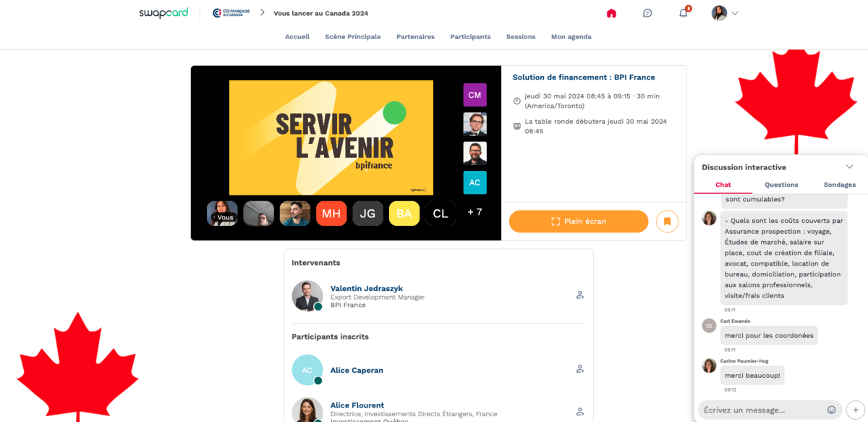Select the MH participant tile
The width and height of the screenshot is (868, 422).
click(x=331, y=214)
